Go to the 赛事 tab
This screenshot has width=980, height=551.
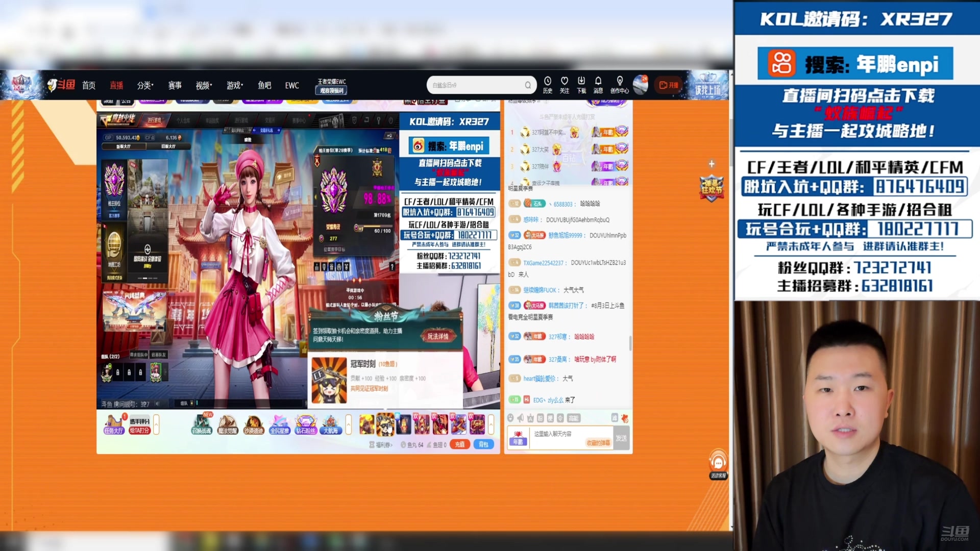click(x=175, y=85)
